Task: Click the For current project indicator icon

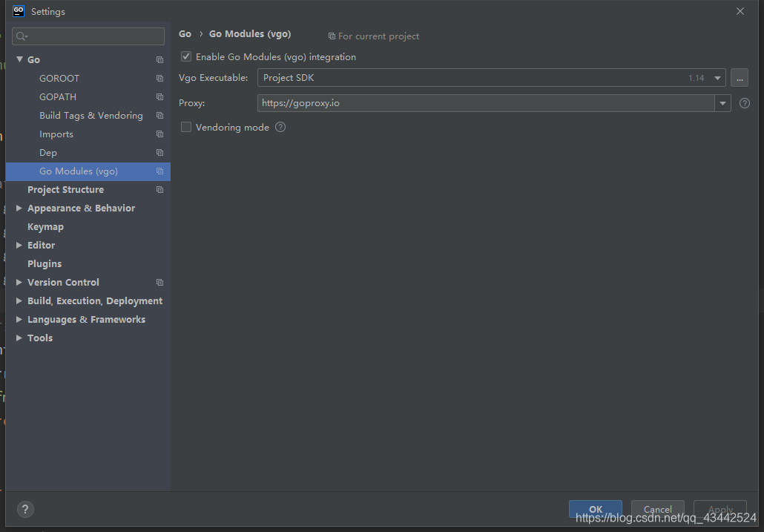Action: click(x=332, y=36)
